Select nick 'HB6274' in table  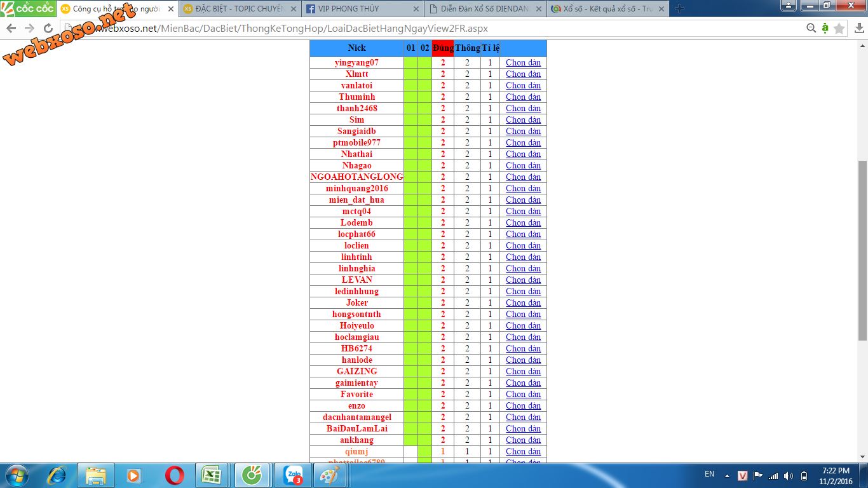click(356, 348)
